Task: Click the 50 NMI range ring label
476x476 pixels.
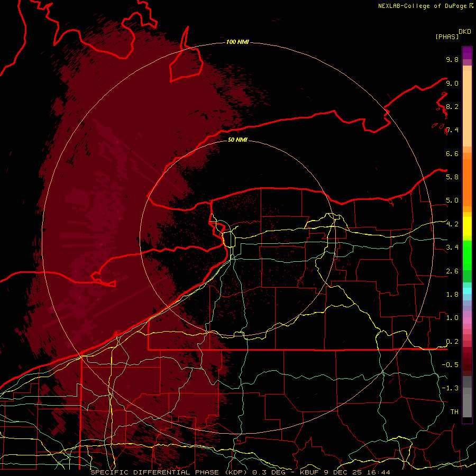Action: tap(237, 140)
